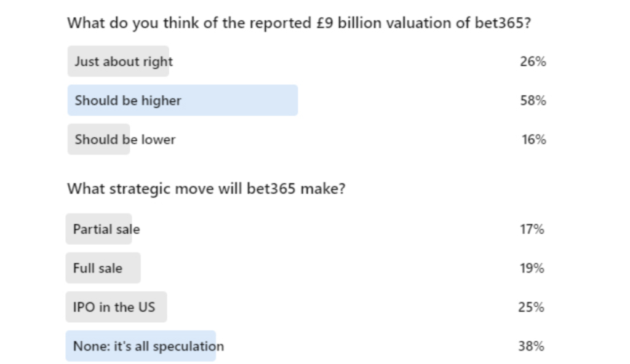This screenshot has width=630, height=364.
Task: Click the 38% result figure
Action: (531, 346)
